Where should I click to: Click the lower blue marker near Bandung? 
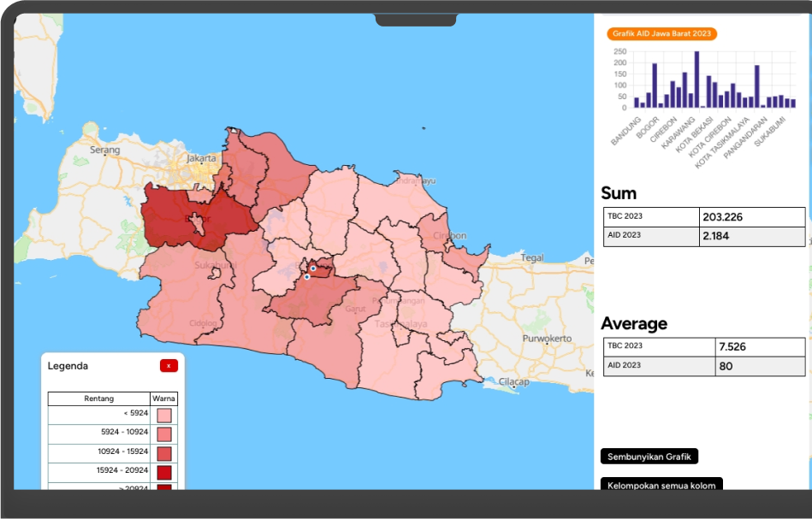tap(306, 277)
